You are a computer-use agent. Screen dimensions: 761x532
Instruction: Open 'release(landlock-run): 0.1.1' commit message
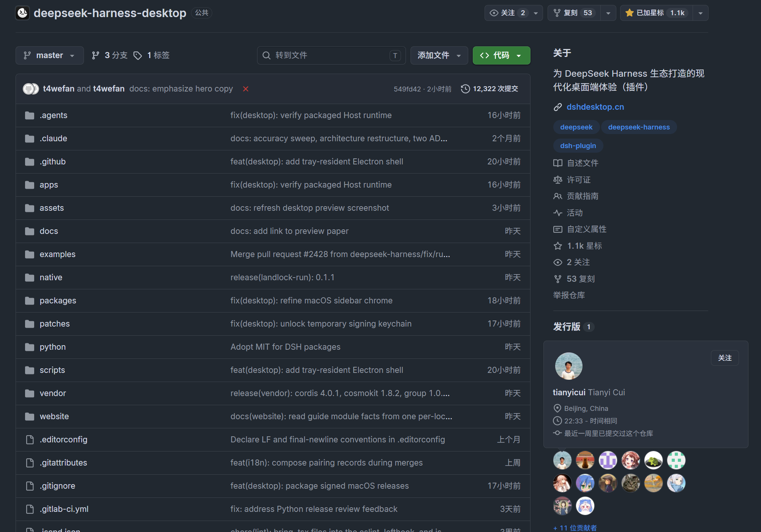tap(282, 278)
